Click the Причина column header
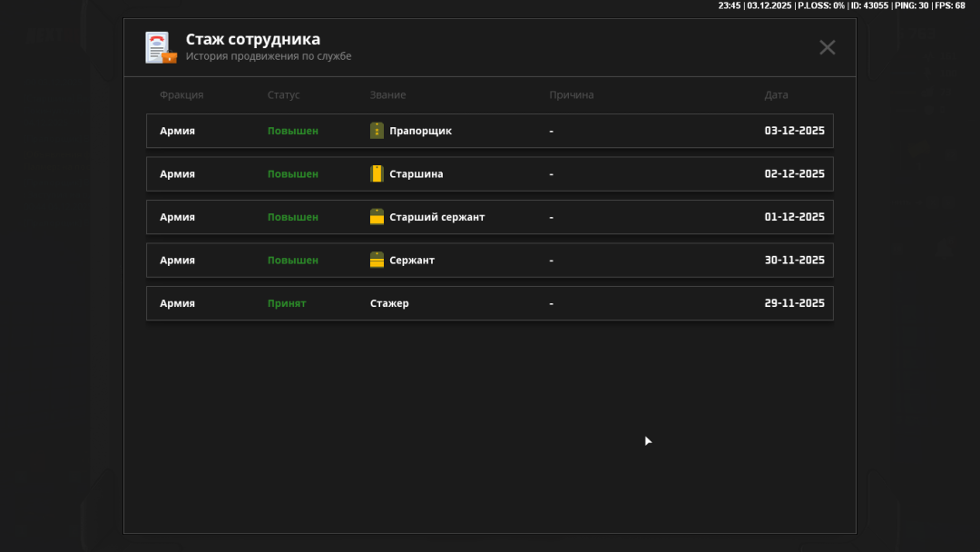The width and height of the screenshot is (980, 552). pyautogui.click(x=571, y=95)
